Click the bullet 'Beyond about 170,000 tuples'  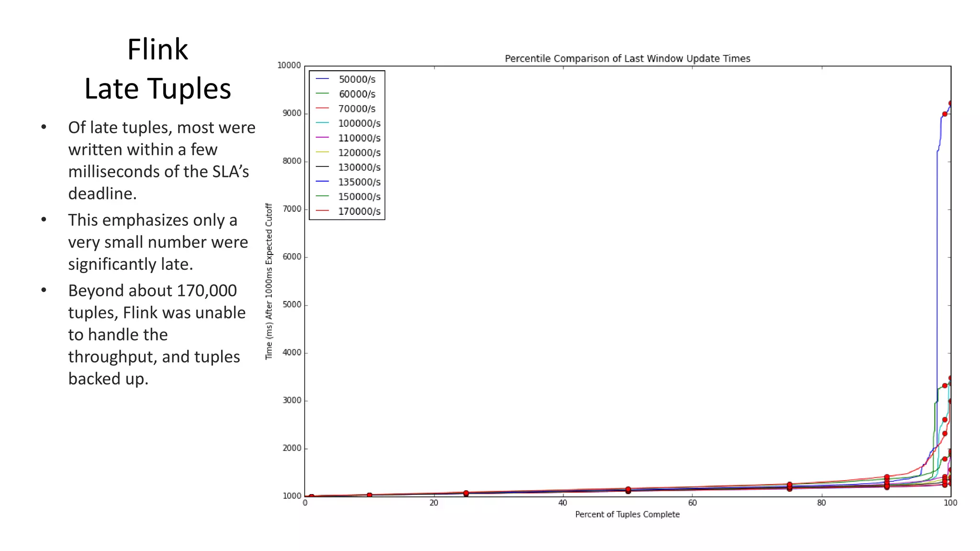(x=157, y=334)
